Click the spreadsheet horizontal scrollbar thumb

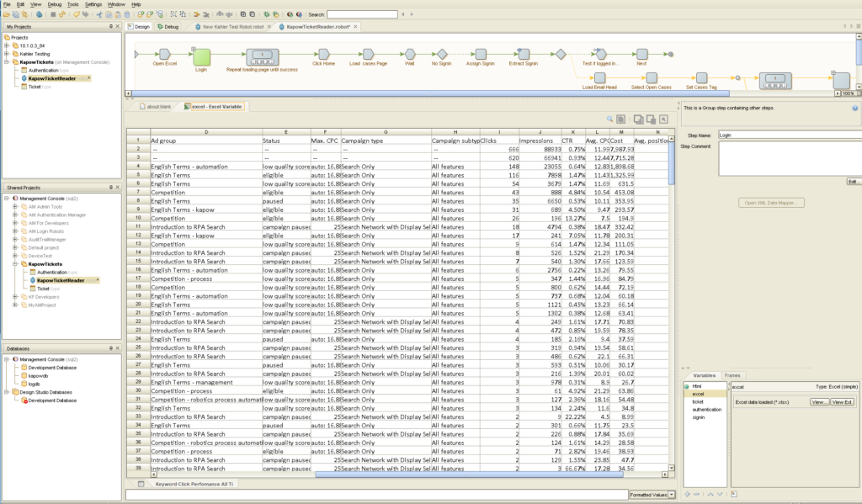469,474
